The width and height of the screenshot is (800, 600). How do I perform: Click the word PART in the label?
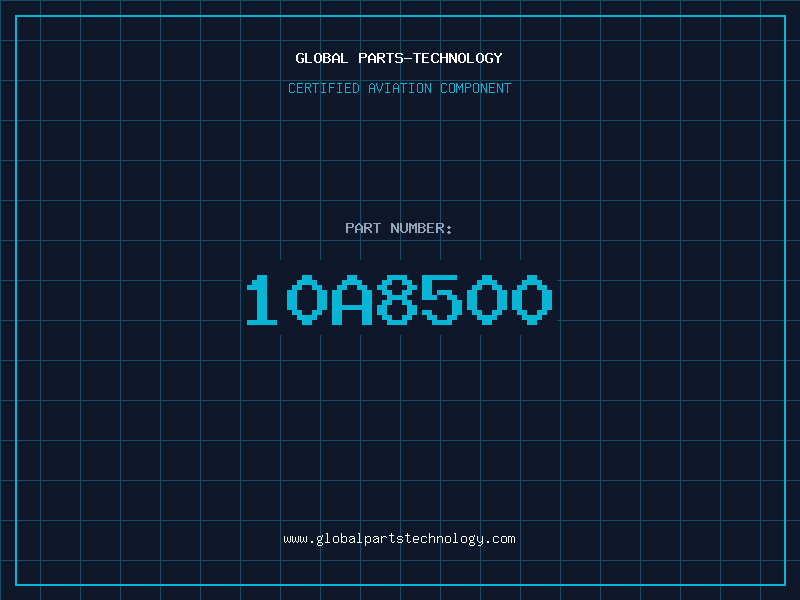click(x=363, y=228)
